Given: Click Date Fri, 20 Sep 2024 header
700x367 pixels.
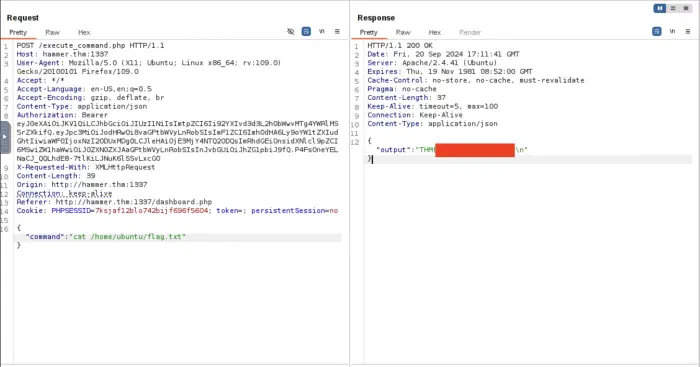Looking at the screenshot, I should click(443, 54).
